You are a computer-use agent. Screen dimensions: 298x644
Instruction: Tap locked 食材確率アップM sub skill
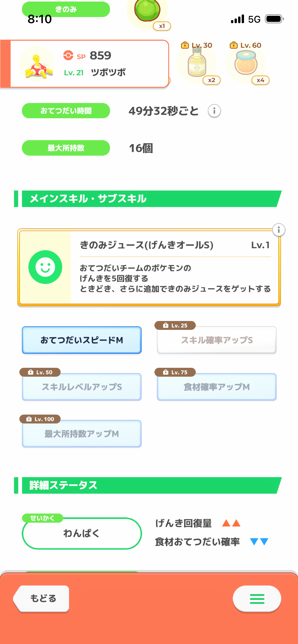tap(217, 387)
